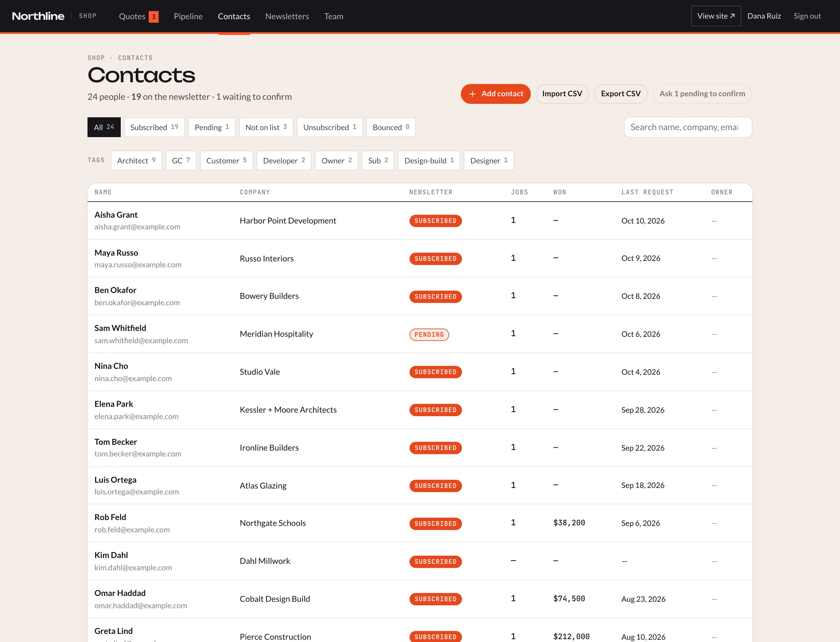Viewport: 840px width, 642px height.
Task: Click the View site button
Action: coord(716,16)
